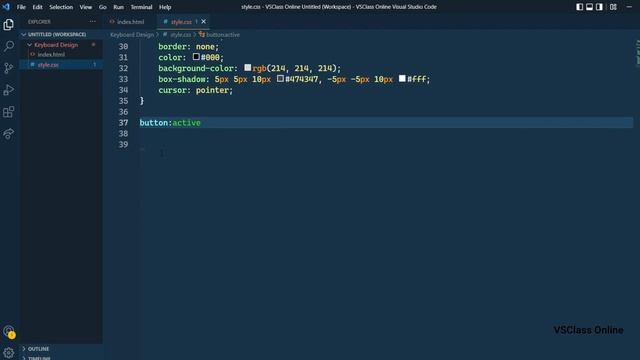This screenshot has height=360, width=640.
Task: Open the Extensions view
Action: click(9, 112)
